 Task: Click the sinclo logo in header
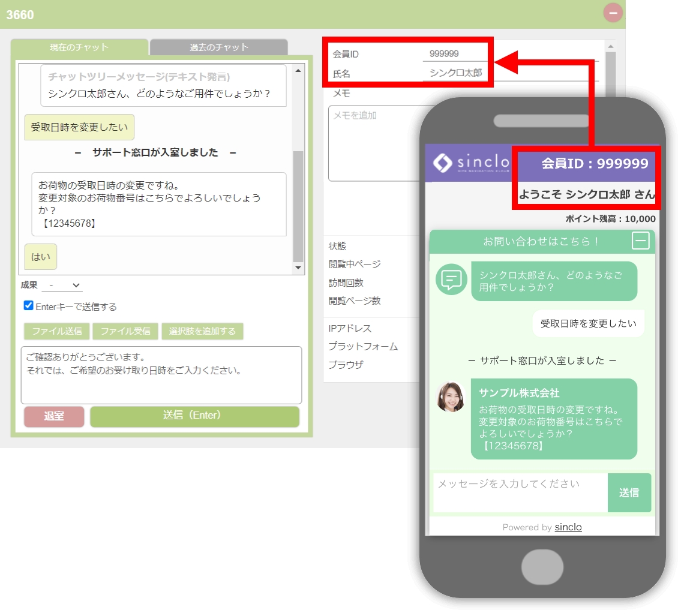470,163
